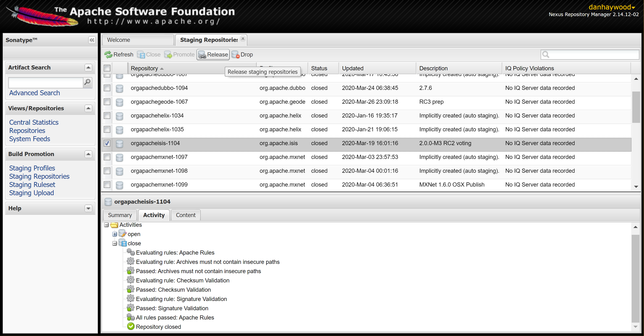Screen dimensions: 644x336
Task: Check the orgapachedubbo-1094 row checkbox
Action: pos(107,88)
